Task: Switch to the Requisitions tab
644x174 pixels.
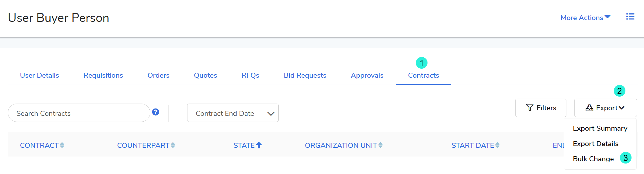Action: click(x=103, y=75)
